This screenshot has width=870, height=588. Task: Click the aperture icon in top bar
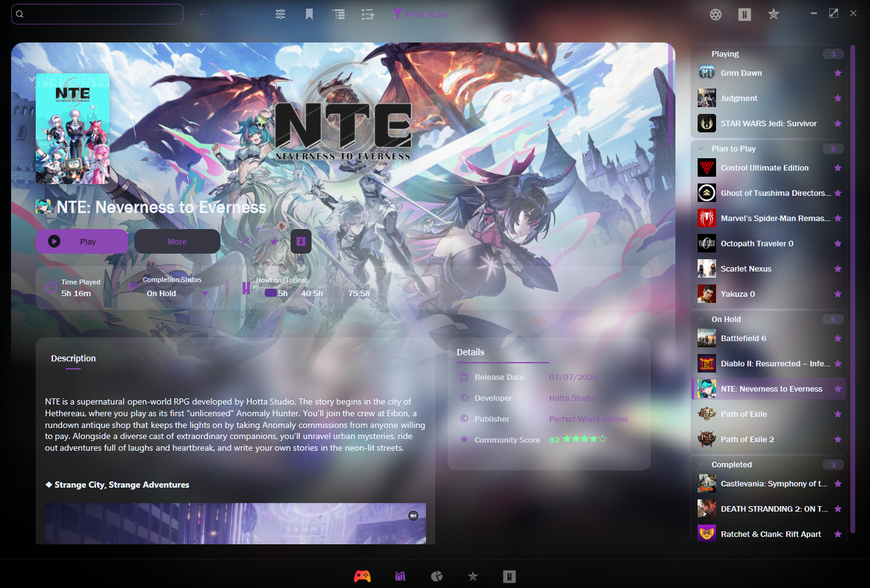tap(715, 14)
